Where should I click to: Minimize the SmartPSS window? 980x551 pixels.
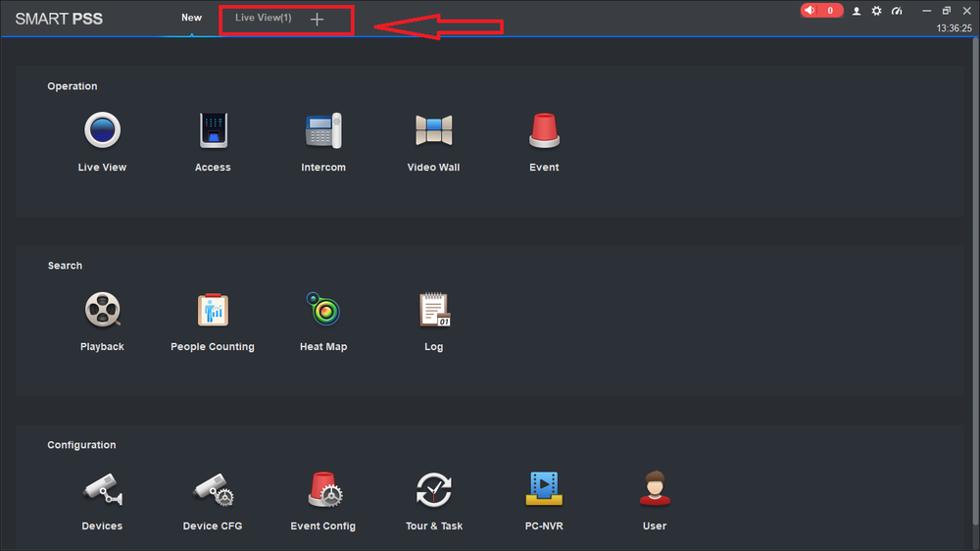point(927,11)
